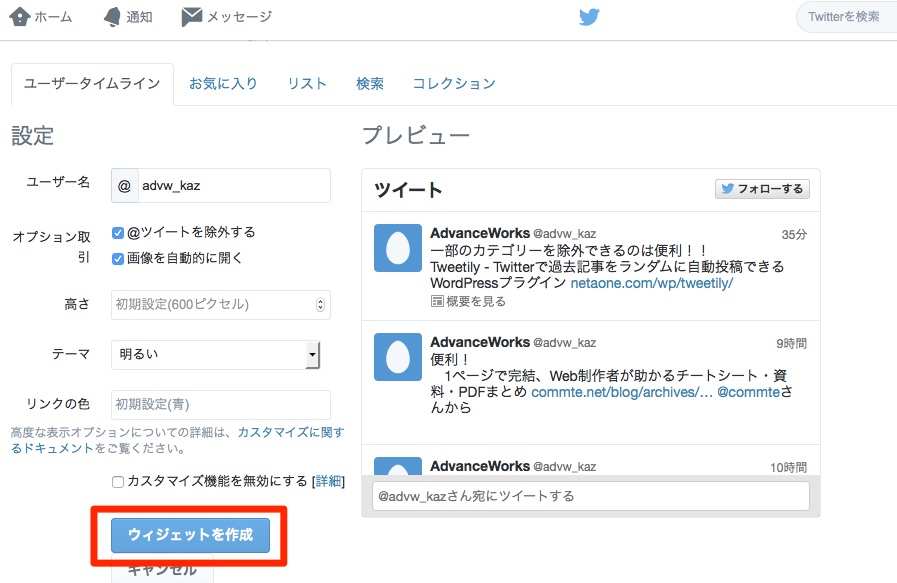Open netaone.com/wp/tweetily/ link
Screen dimensions: 897x583
(x=652, y=283)
